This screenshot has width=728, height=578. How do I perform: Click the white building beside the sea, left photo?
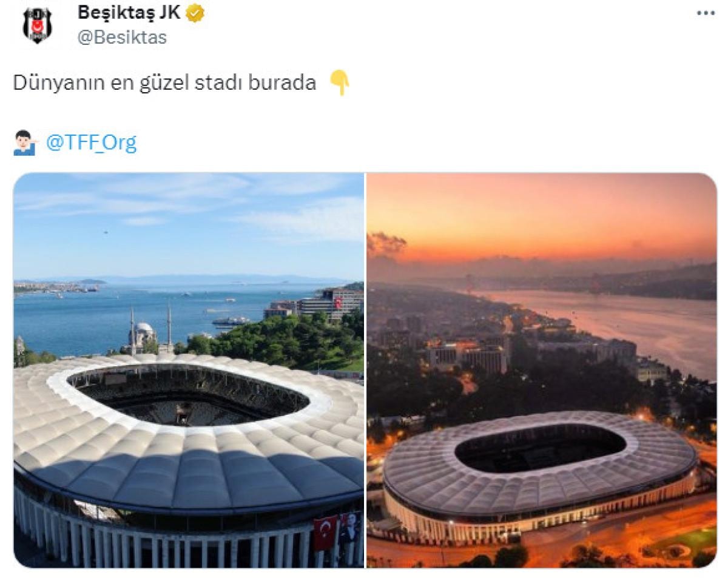pos(331,303)
